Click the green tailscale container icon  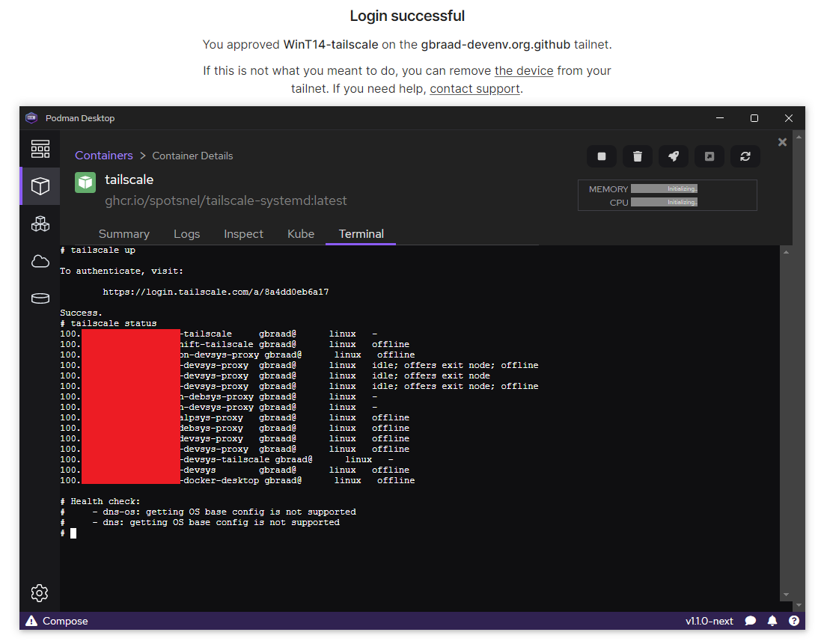[x=85, y=183]
